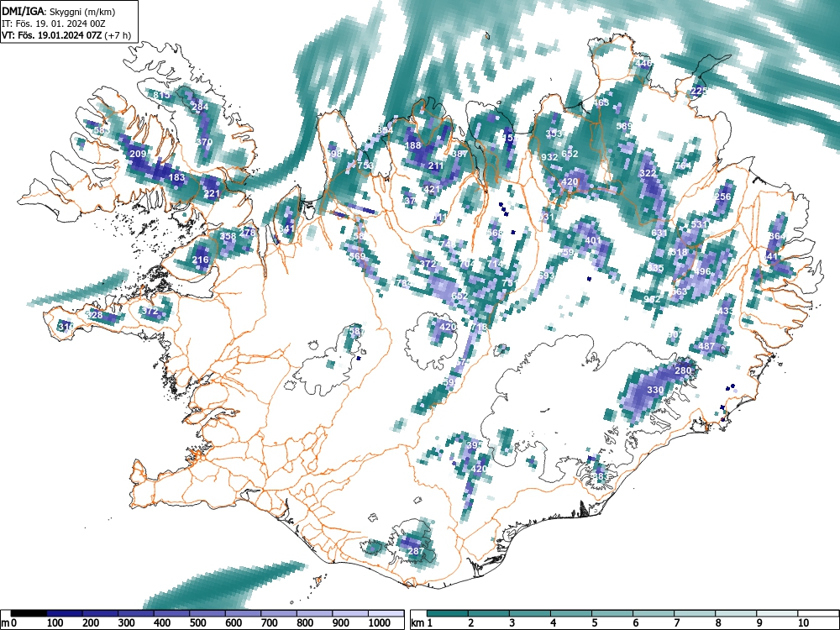
Task: Click the map value '589'
Action: [x=624, y=127]
